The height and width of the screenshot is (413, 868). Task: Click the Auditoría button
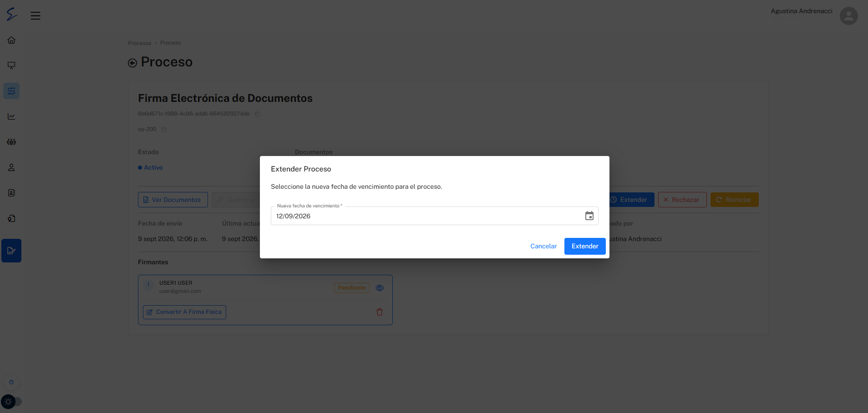click(236, 200)
